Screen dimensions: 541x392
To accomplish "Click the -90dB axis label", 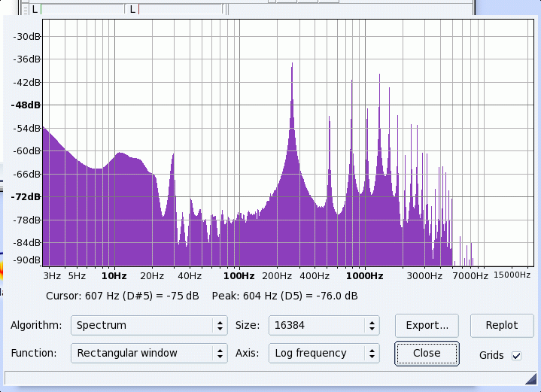I will tap(26, 260).
